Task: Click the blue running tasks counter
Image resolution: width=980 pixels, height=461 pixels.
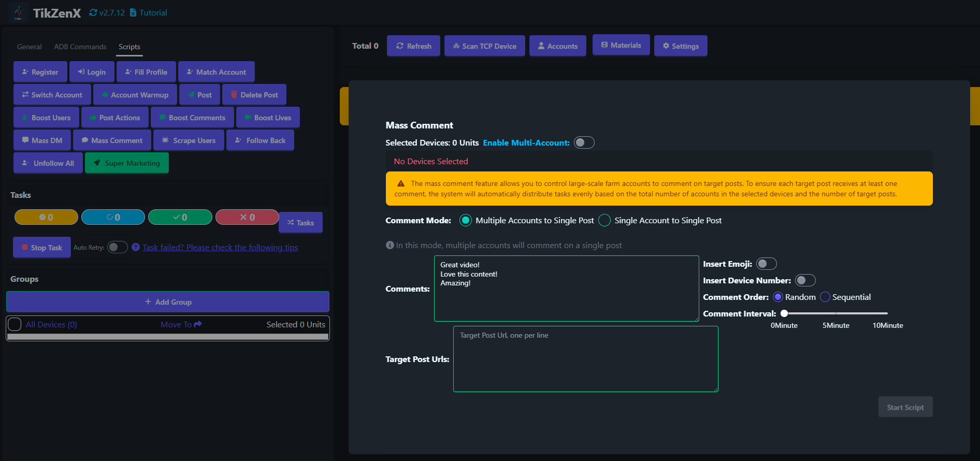Action: (113, 217)
